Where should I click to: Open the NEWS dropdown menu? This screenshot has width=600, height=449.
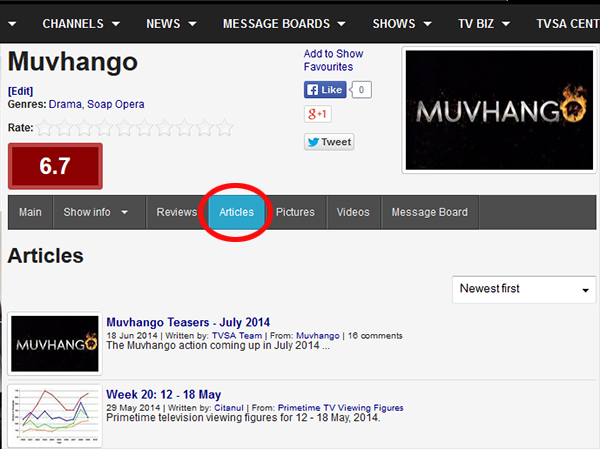[171, 24]
